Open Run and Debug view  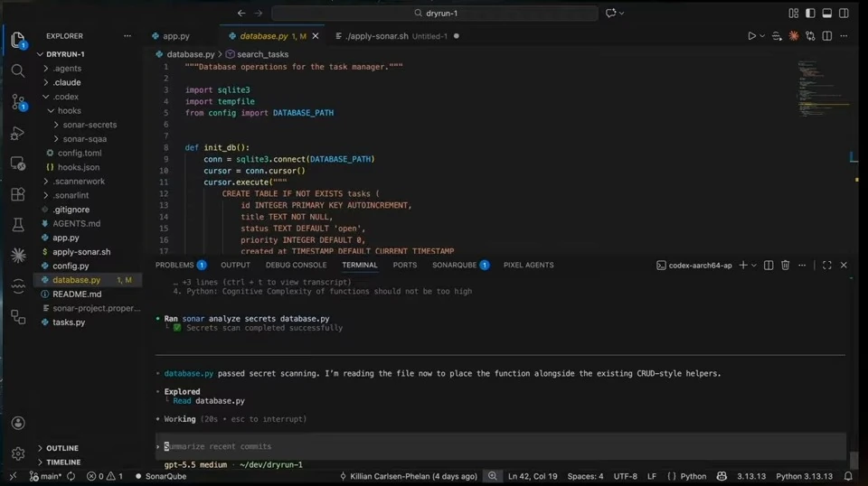pyautogui.click(x=18, y=133)
